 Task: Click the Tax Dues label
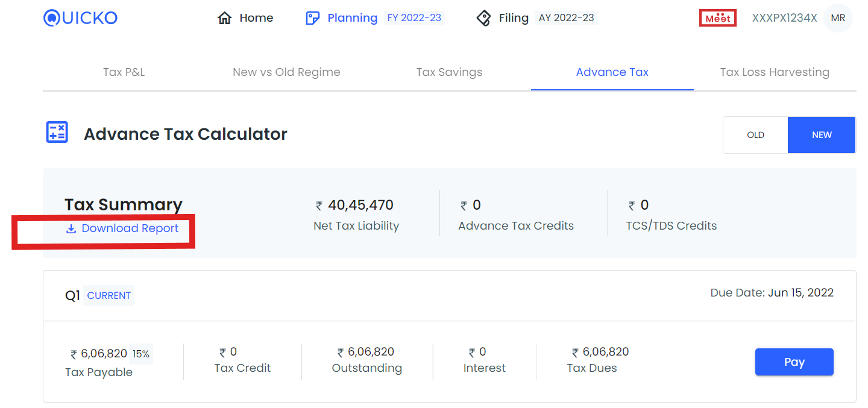click(592, 368)
